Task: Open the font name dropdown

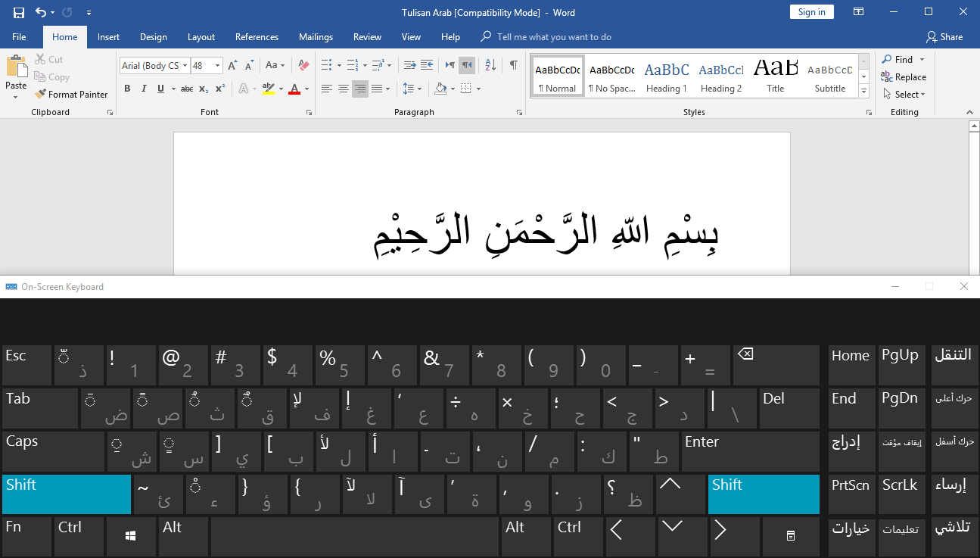Action: (185, 66)
